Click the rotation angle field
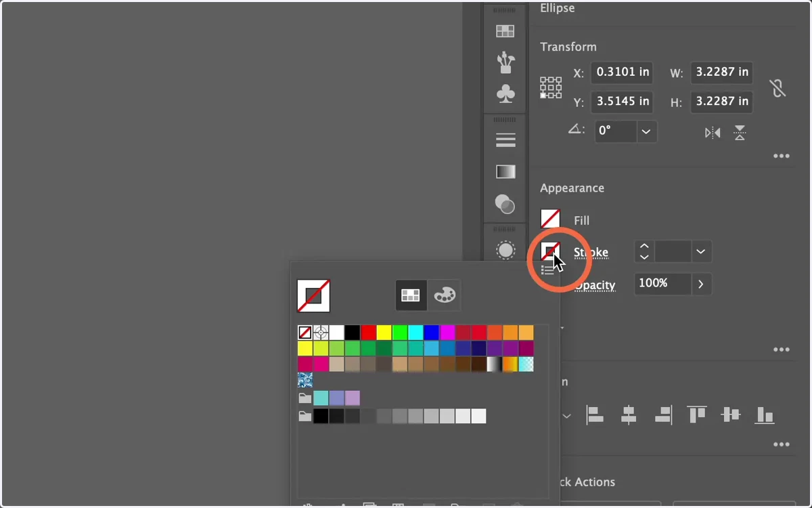Viewport: 812px width, 508px height. (615, 131)
